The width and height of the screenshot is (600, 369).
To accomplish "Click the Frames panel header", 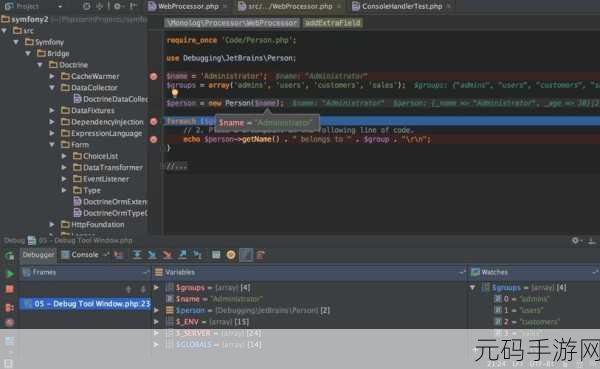I will (84, 273).
